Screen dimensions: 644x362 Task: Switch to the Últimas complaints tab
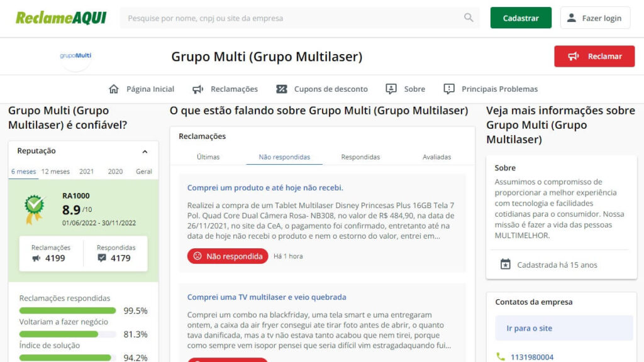pyautogui.click(x=208, y=156)
